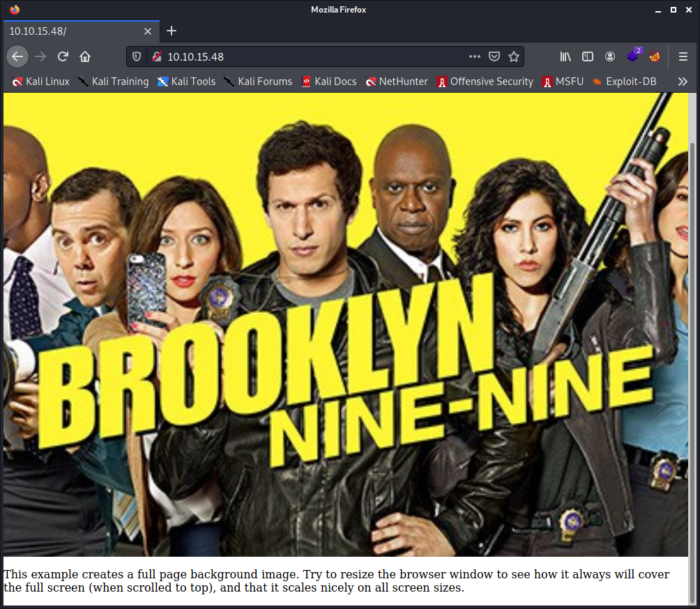Click the full page background paragraph text
700x609 pixels.
[x=336, y=580]
